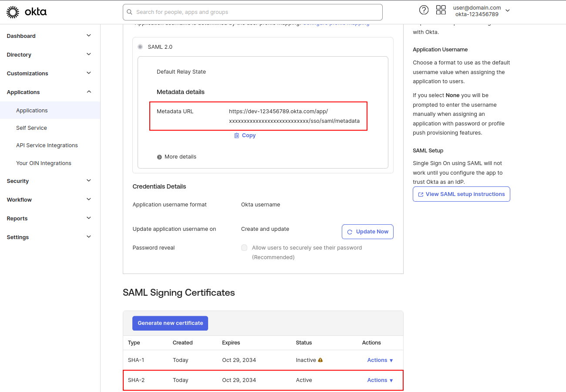This screenshot has width=566, height=392.
Task: Click the Okta logo
Action: click(x=27, y=12)
